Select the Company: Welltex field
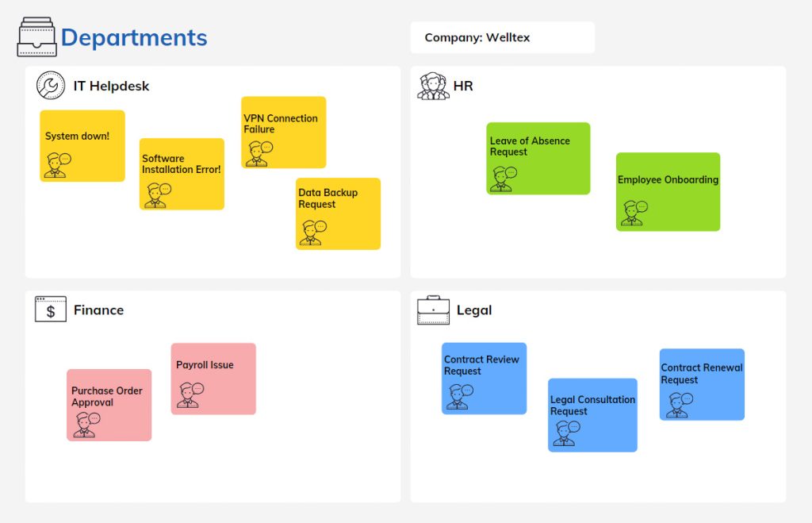 (502, 37)
